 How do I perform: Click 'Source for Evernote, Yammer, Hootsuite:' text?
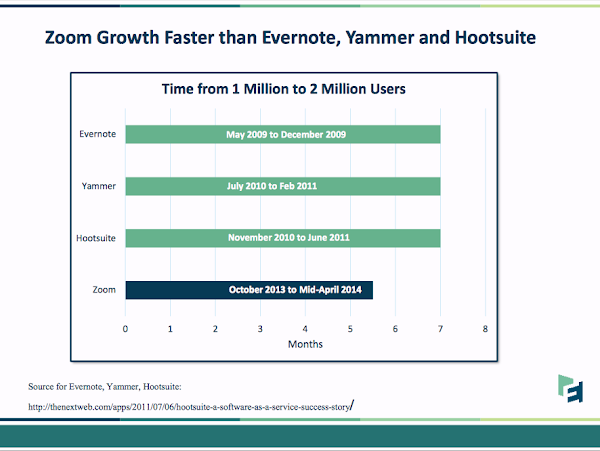[105, 387]
